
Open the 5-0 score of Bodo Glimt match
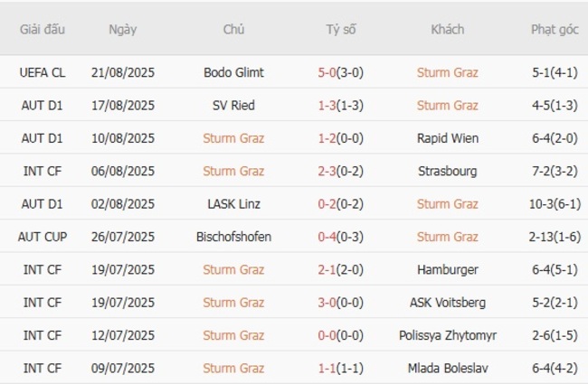point(327,72)
